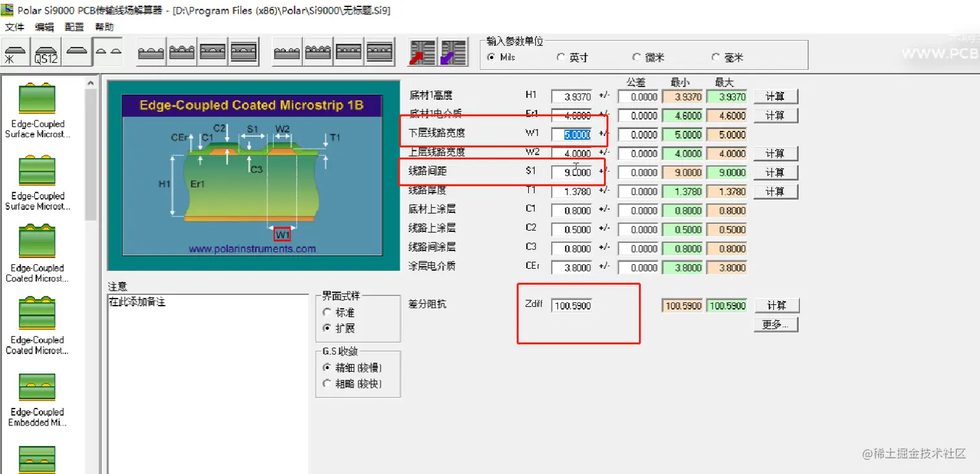Click the Zdiff minimum value swatch field
This screenshot has height=474, width=980.
click(x=682, y=306)
